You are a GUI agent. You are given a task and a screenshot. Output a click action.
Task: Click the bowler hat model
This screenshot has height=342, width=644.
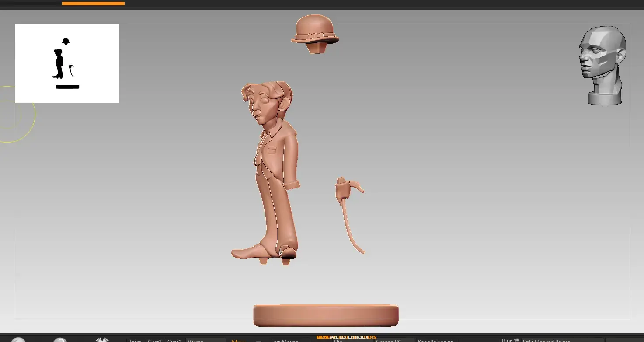[x=315, y=34]
